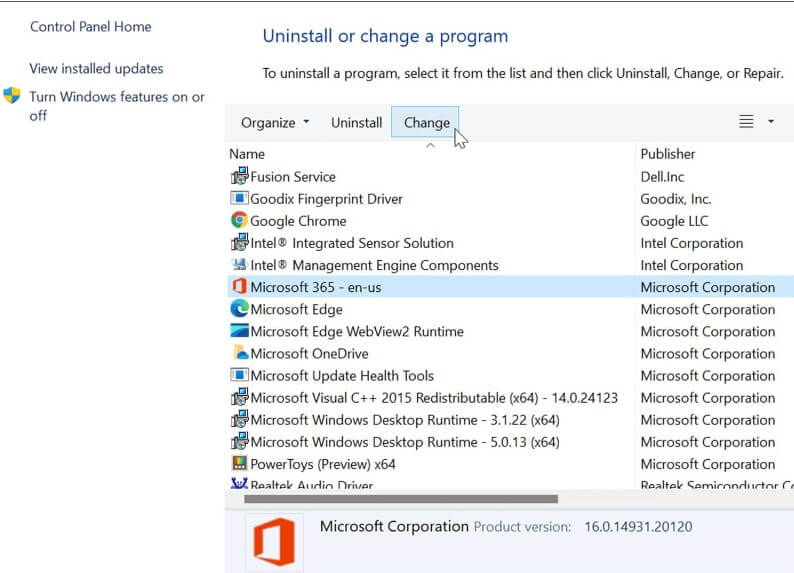The width and height of the screenshot is (794, 573).
Task: Select PowerToys (Preview) x64 entry
Action: click(323, 464)
